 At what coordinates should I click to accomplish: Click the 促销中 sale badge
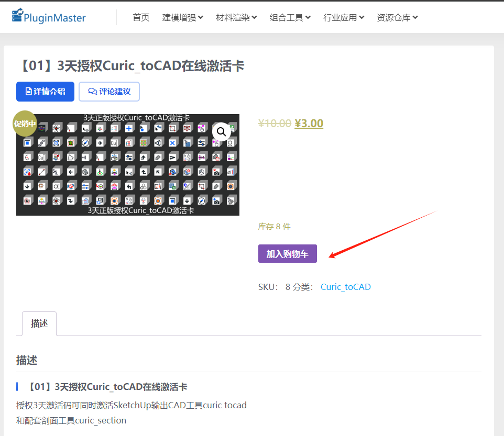click(25, 124)
